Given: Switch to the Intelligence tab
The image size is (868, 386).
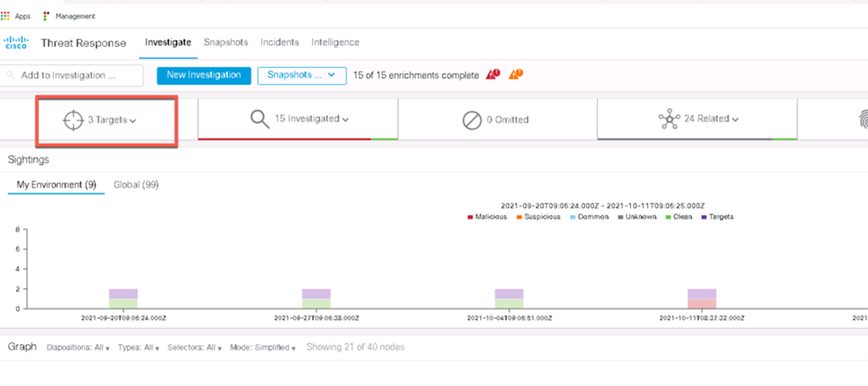Looking at the screenshot, I should click(335, 43).
